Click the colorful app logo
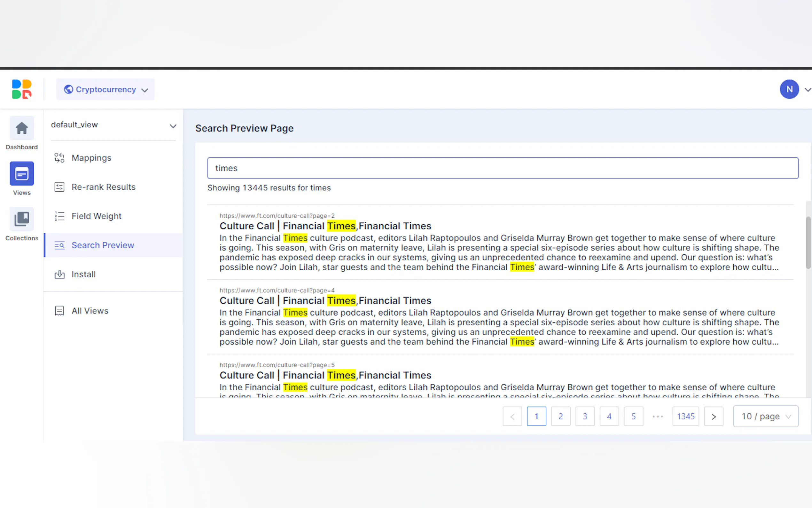Viewport: 812px width, 508px height. click(x=21, y=89)
